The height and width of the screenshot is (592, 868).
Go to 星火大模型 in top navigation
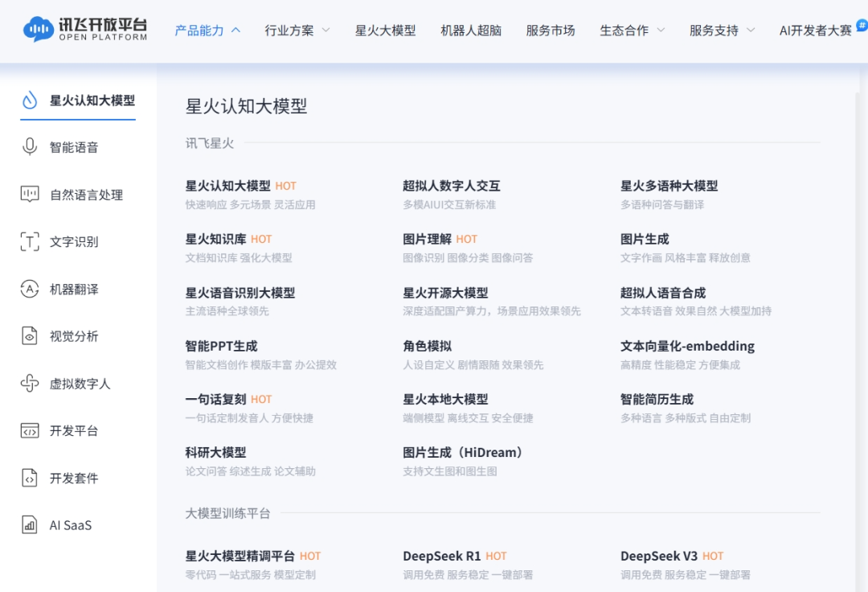pyautogui.click(x=385, y=31)
